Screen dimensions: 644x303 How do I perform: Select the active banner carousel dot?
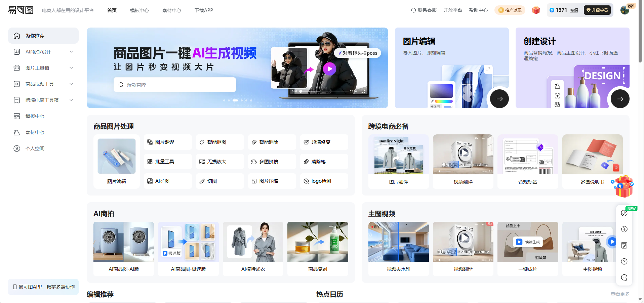(x=235, y=100)
